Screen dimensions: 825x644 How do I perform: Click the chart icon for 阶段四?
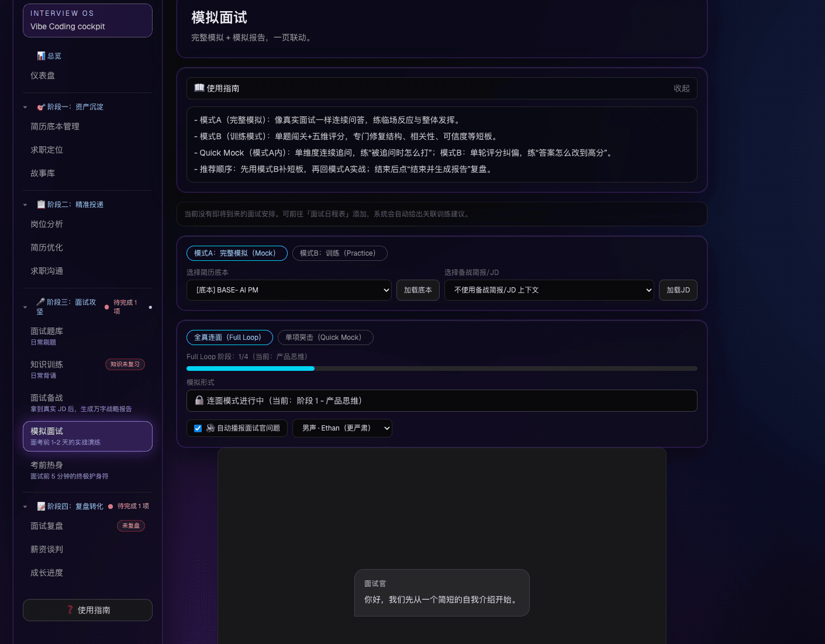click(41, 507)
